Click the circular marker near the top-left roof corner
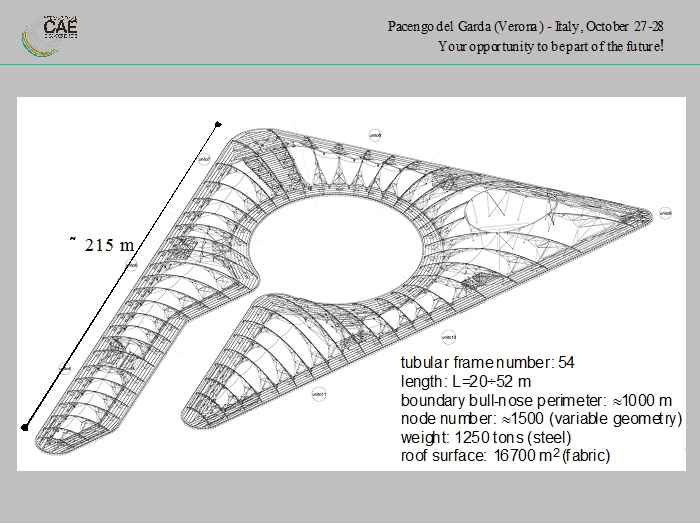 pyautogui.click(x=204, y=159)
